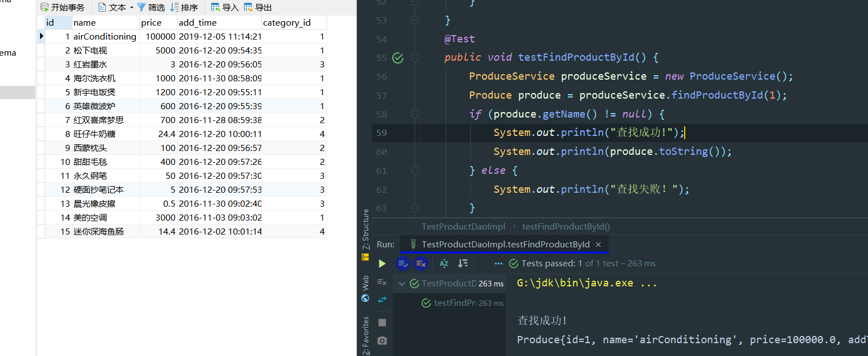Click the 筛选 filter button in Navicat
868x356 pixels.
(x=151, y=7)
